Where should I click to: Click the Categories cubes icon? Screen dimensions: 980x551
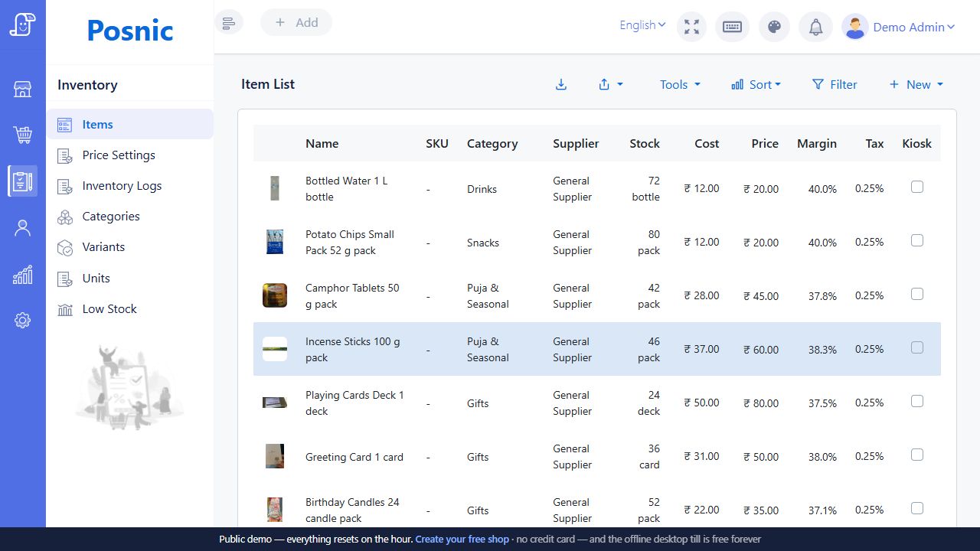coord(65,217)
